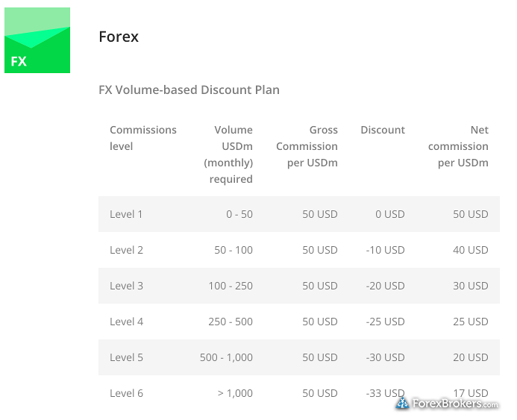Select the Level 3 row label

[x=126, y=286]
